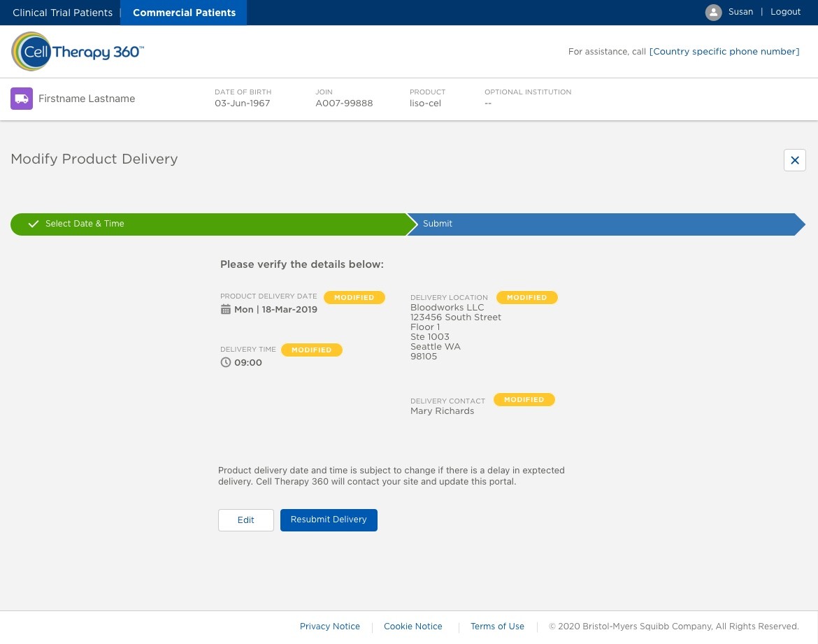818x644 pixels.
Task: Open the Cookie Notice link
Action: pyautogui.click(x=412, y=627)
